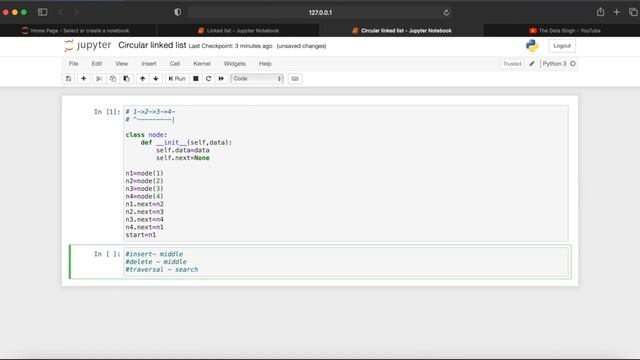Screen dimensions: 640x360
Task: Click the Safari address bar 127.0.0.1
Action: [x=320, y=13]
